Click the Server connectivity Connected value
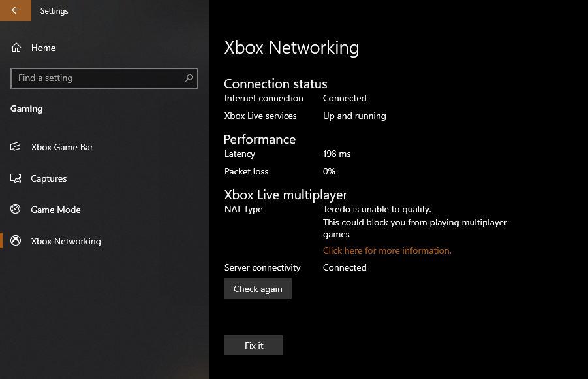The width and height of the screenshot is (588, 379). click(345, 267)
